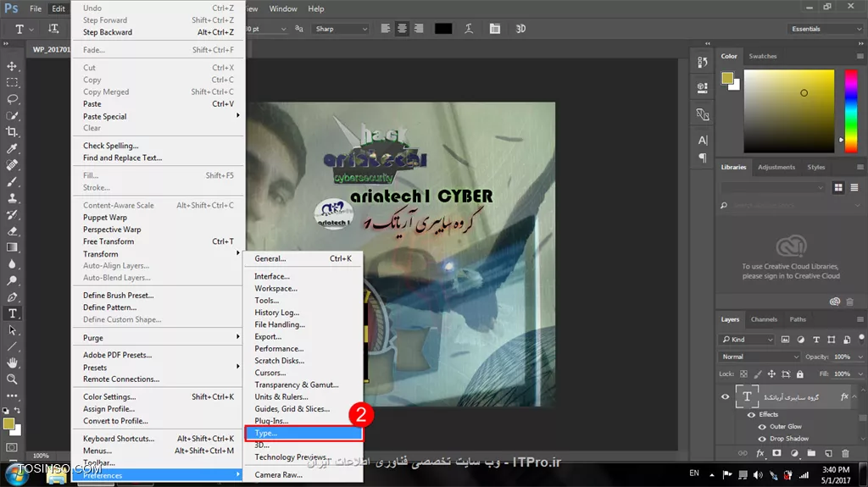Viewport: 868px width, 487px height.
Task: Choose Type... in Preferences submenu
Action: [x=303, y=434]
